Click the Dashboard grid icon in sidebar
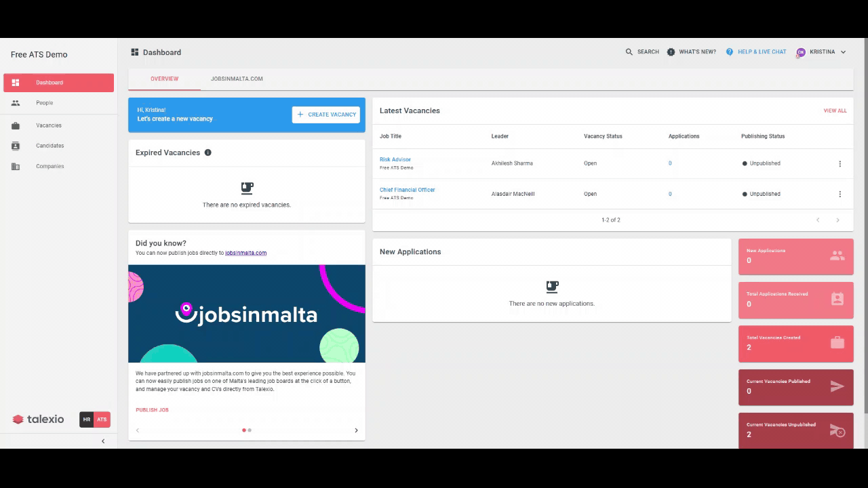This screenshot has width=868, height=488. click(16, 83)
